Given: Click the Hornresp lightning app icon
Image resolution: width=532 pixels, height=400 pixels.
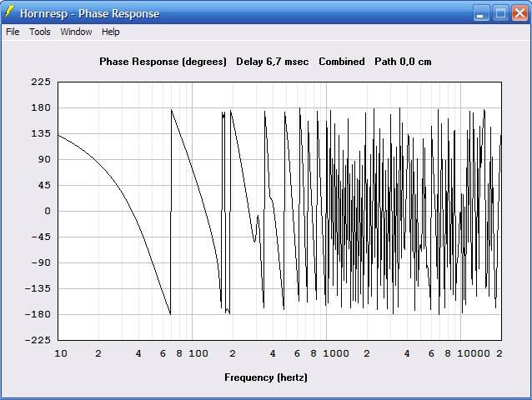Looking at the screenshot, I should pyautogui.click(x=9, y=12).
